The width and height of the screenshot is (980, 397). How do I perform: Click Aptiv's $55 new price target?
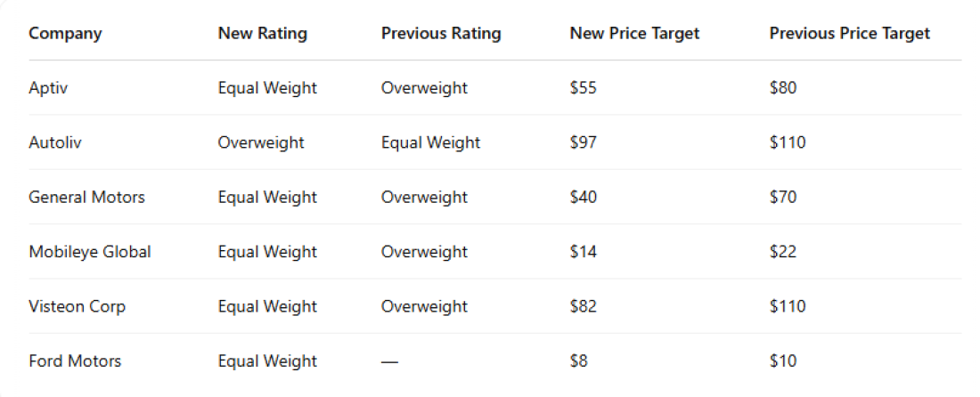click(x=583, y=88)
